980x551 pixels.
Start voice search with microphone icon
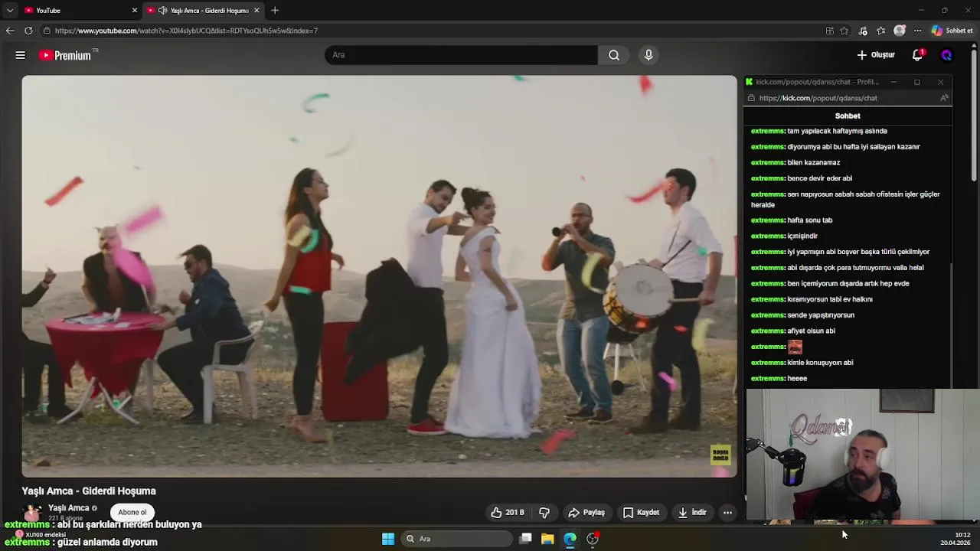[648, 55]
